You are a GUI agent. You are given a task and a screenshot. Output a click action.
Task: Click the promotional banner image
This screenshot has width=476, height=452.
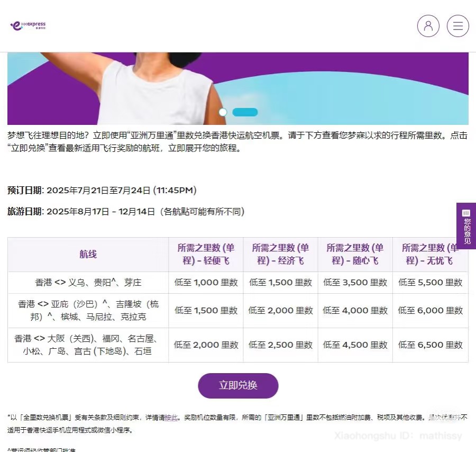pos(238,87)
